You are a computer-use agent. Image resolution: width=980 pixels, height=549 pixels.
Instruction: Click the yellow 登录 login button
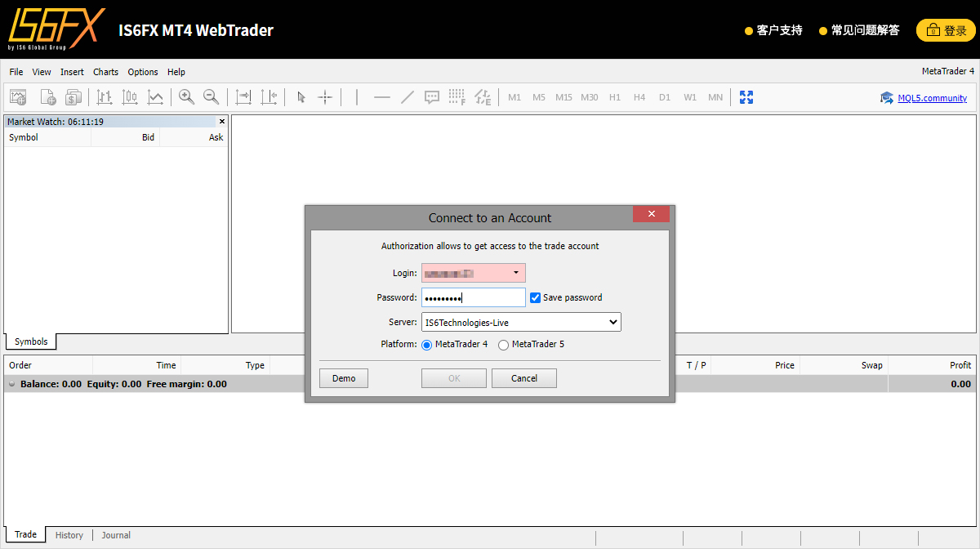click(946, 30)
